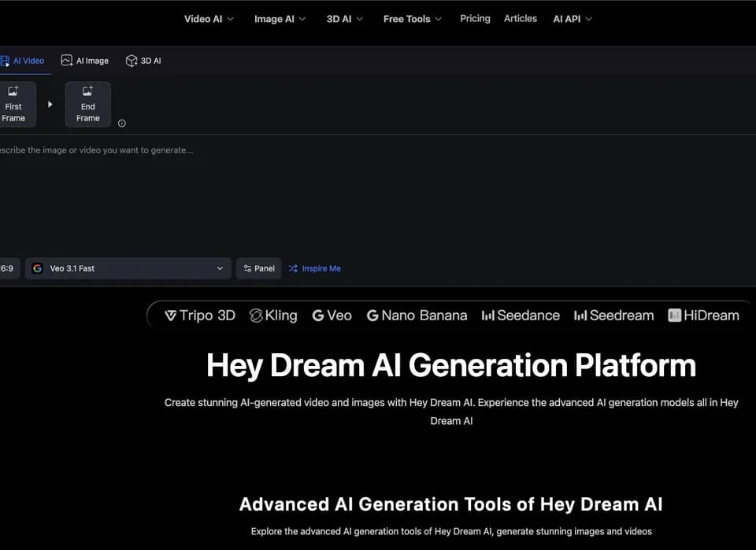The image size is (756, 550).
Task: Open the Image AI menu
Action: 280,19
